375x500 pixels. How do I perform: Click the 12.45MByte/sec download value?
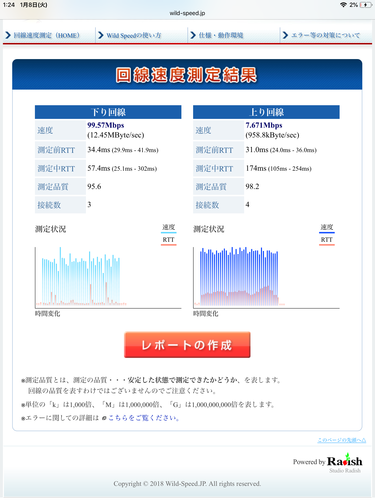116,135
